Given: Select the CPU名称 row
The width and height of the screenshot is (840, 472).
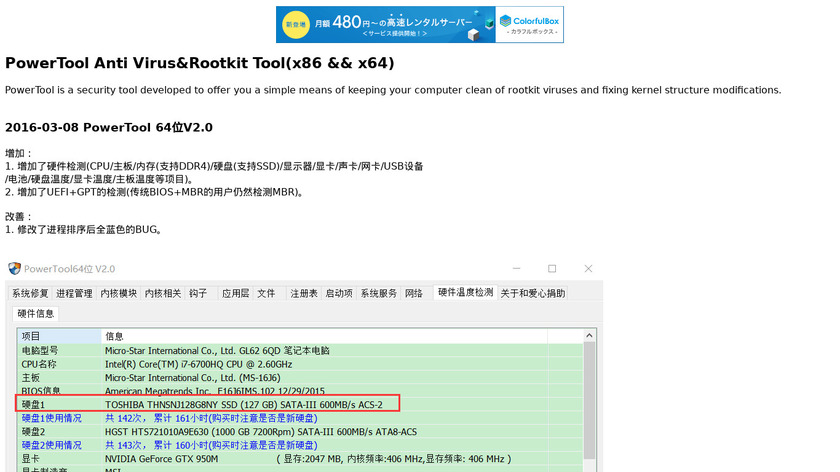Looking at the screenshot, I should [x=300, y=364].
